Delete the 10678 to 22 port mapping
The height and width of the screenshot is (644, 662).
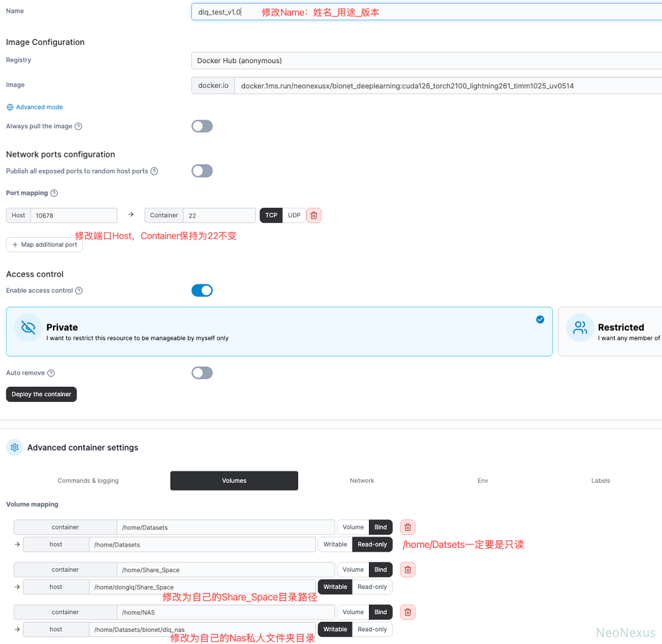(314, 216)
